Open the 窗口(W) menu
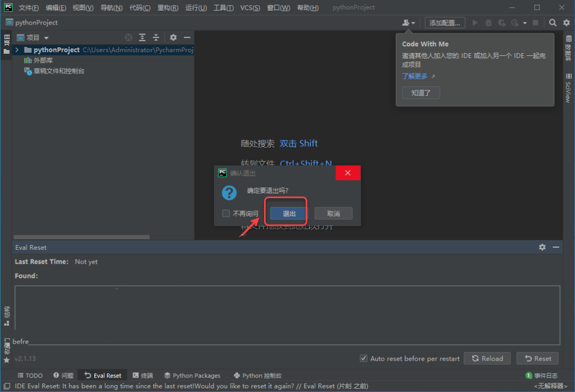This screenshot has width=575, height=392. point(278,7)
